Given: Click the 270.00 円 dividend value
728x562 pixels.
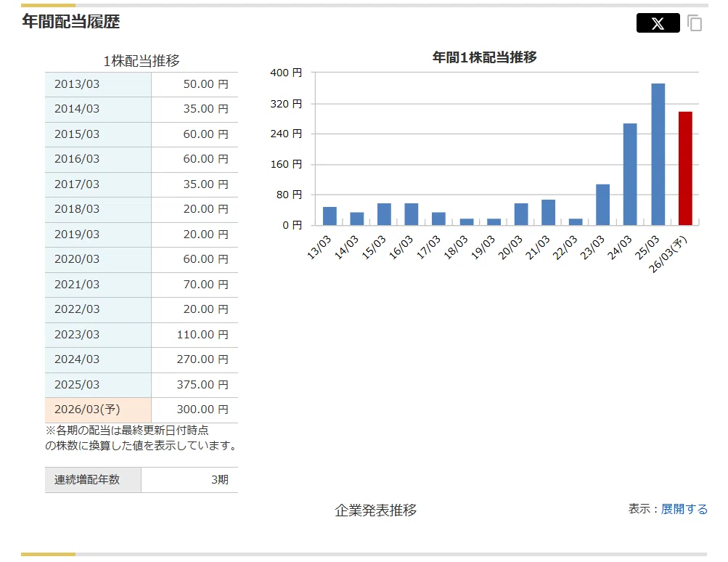Looking at the screenshot, I should tap(203, 359).
